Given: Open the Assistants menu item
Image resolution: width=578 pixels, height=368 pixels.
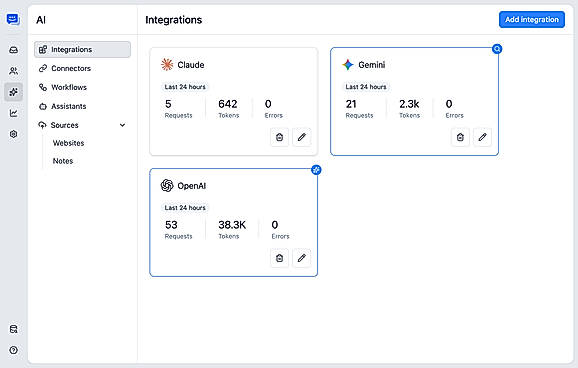Looking at the screenshot, I should 82,106.
